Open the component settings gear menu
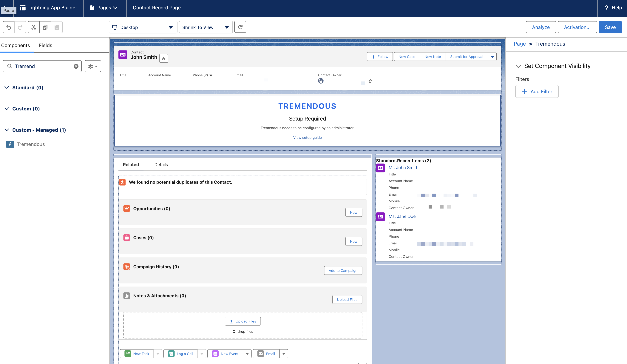 tap(92, 66)
